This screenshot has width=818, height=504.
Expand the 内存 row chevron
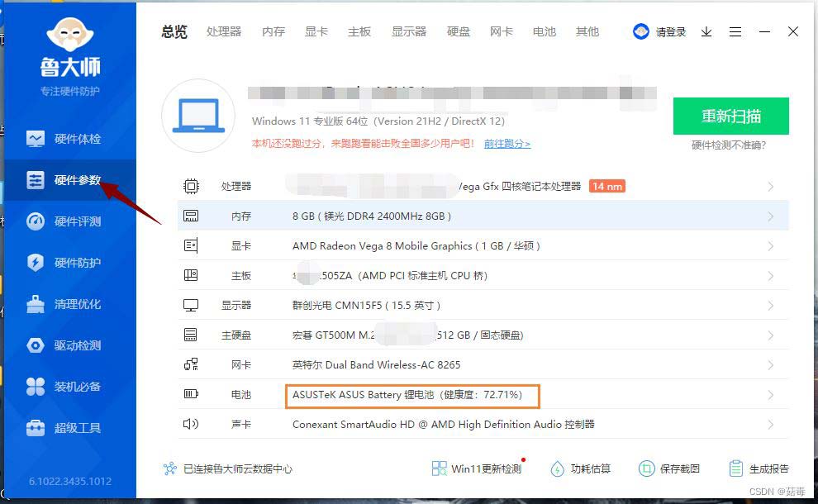click(771, 216)
